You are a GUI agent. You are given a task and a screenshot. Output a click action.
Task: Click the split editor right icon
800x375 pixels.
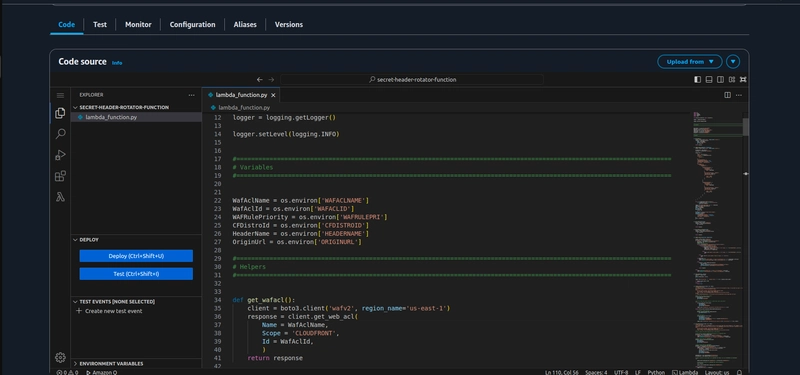point(728,95)
